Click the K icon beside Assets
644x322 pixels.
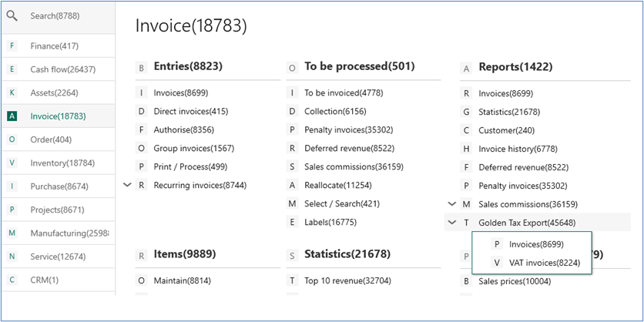pyautogui.click(x=12, y=92)
